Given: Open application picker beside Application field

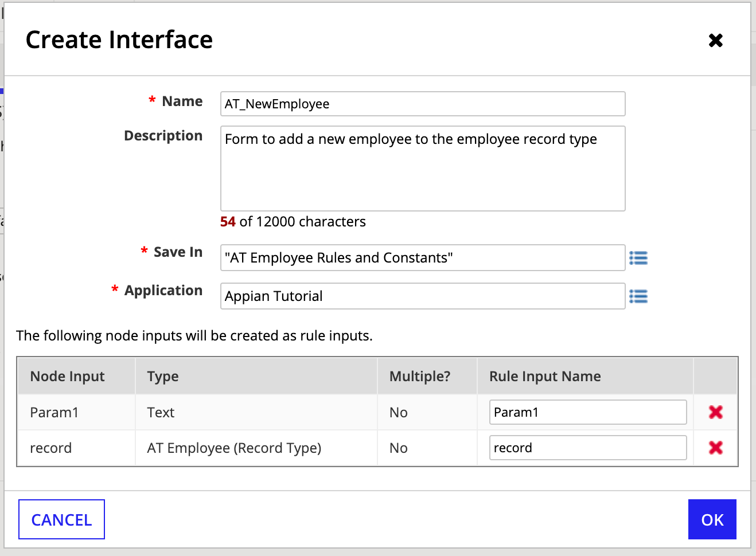Looking at the screenshot, I should tap(638, 296).
